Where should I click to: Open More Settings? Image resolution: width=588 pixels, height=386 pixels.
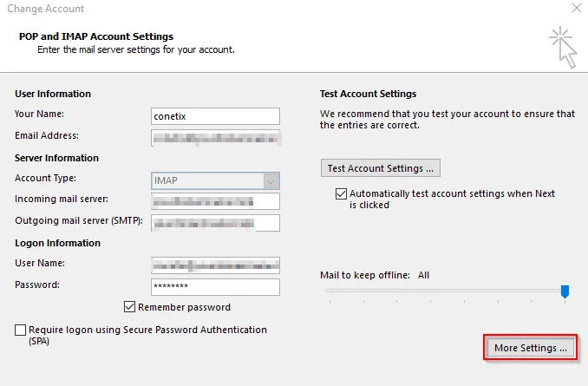point(530,348)
